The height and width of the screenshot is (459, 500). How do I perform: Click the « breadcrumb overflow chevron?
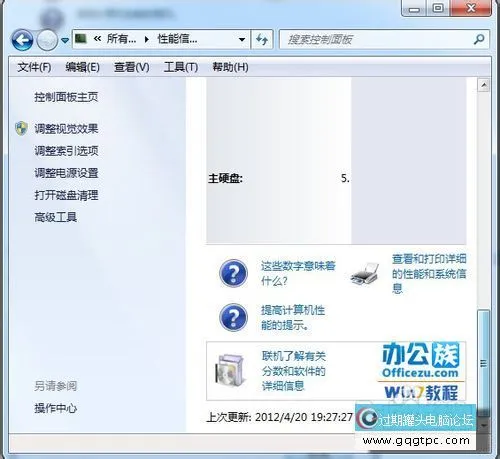97,39
